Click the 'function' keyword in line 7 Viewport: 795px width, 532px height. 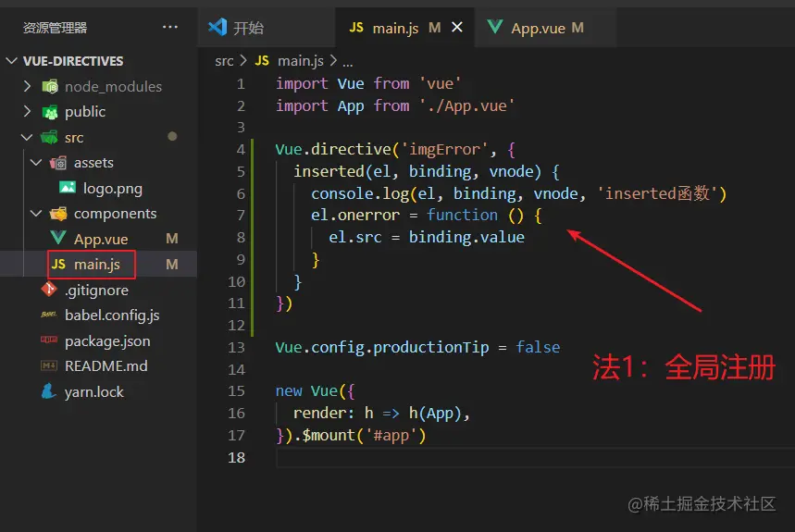coord(462,216)
